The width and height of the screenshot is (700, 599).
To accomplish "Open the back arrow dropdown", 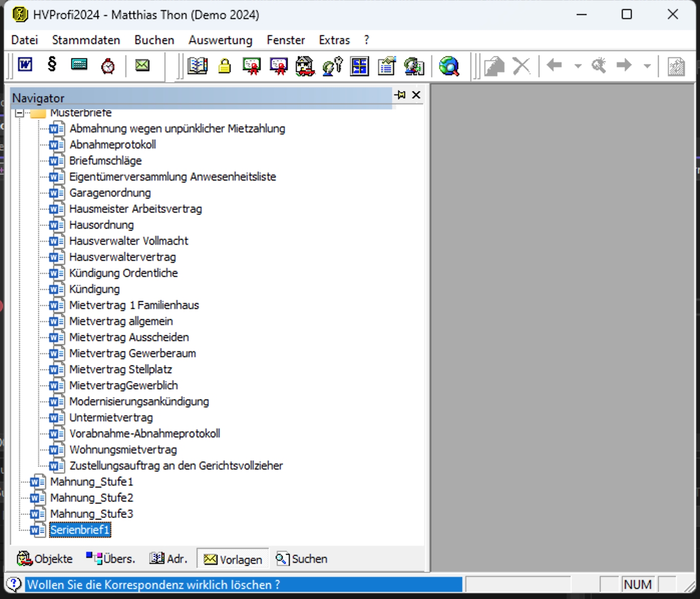I will click(578, 66).
